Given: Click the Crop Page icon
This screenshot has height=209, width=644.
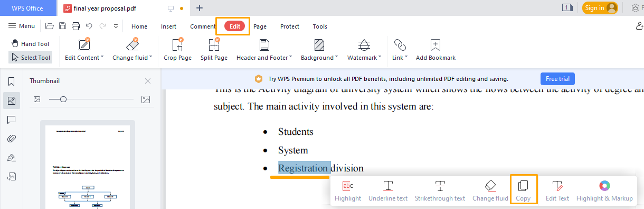Looking at the screenshot, I should coord(177,45).
